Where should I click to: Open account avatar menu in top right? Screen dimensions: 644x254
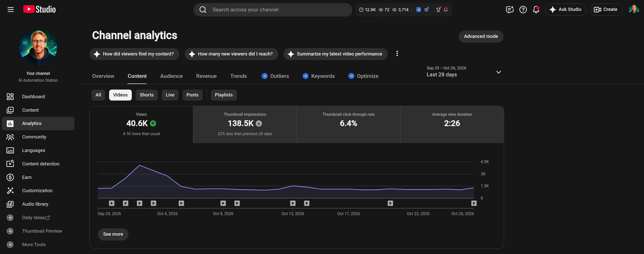(x=633, y=9)
